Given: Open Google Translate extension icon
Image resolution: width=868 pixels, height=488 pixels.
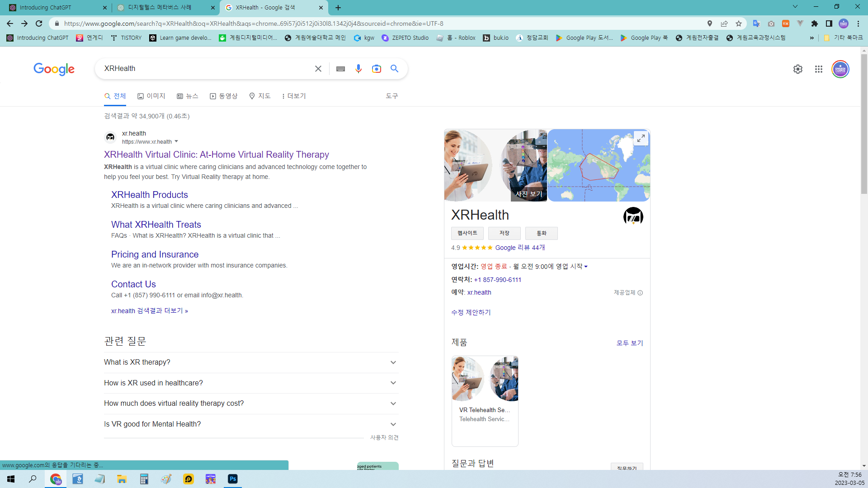Looking at the screenshot, I should click(x=756, y=23).
